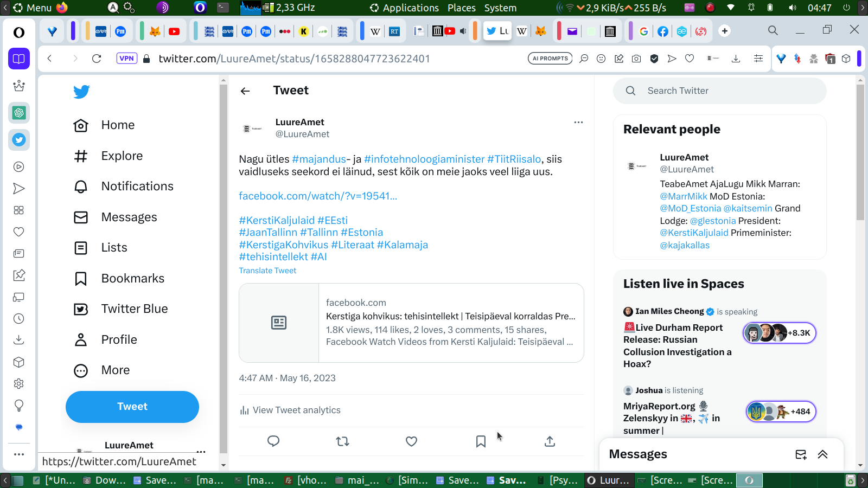Click the AI PROMPTS button
868x488 pixels.
pyautogui.click(x=550, y=59)
